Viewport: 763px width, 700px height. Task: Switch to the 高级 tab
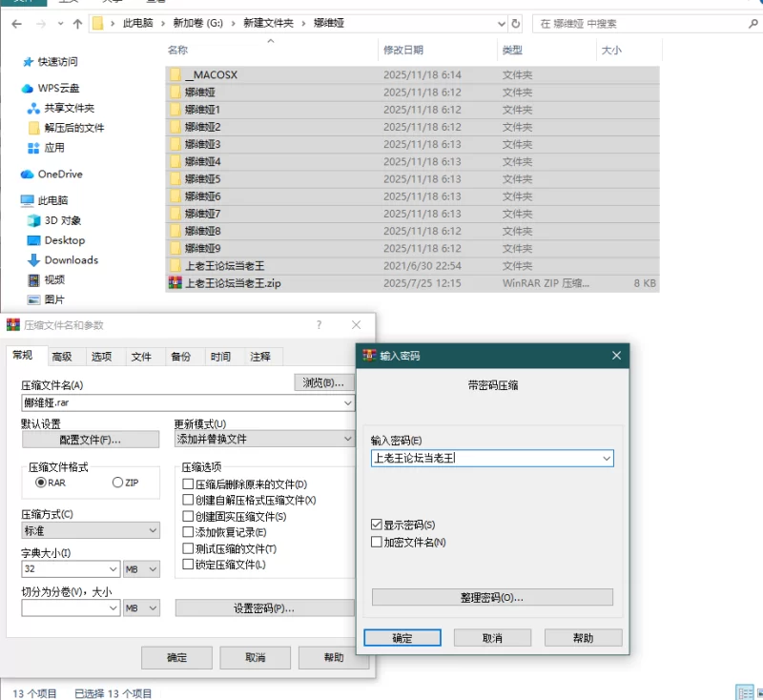pos(62,357)
